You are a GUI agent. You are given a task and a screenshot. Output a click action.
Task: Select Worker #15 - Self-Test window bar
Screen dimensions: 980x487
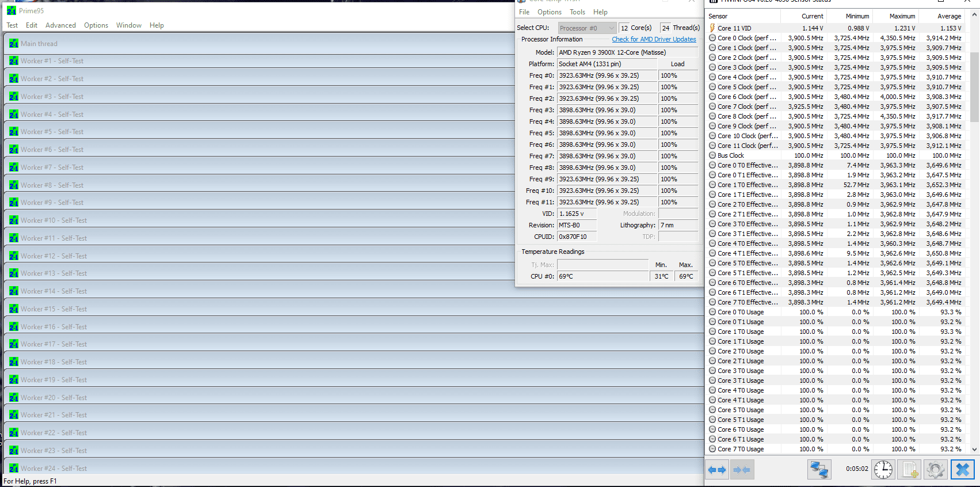(354, 309)
